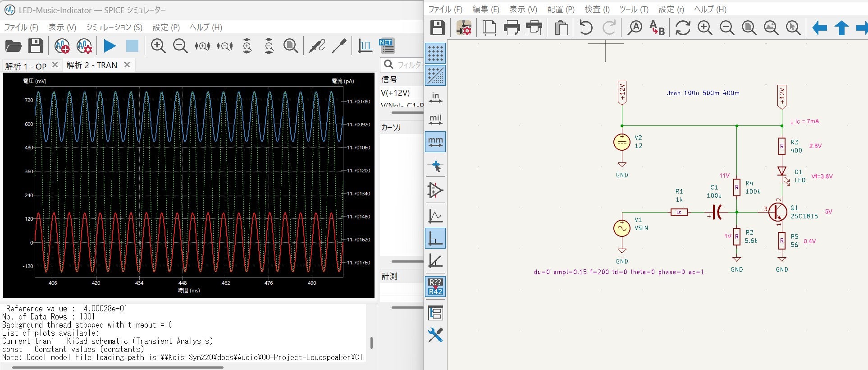Click the simulator probe tool icon
The width and height of the screenshot is (868, 370).
(317, 46)
